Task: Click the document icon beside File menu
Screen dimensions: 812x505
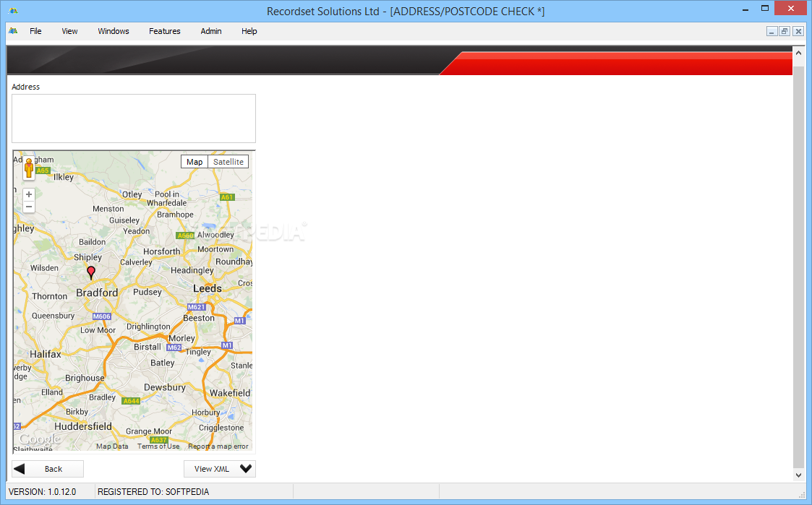Action: coord(13,31)
